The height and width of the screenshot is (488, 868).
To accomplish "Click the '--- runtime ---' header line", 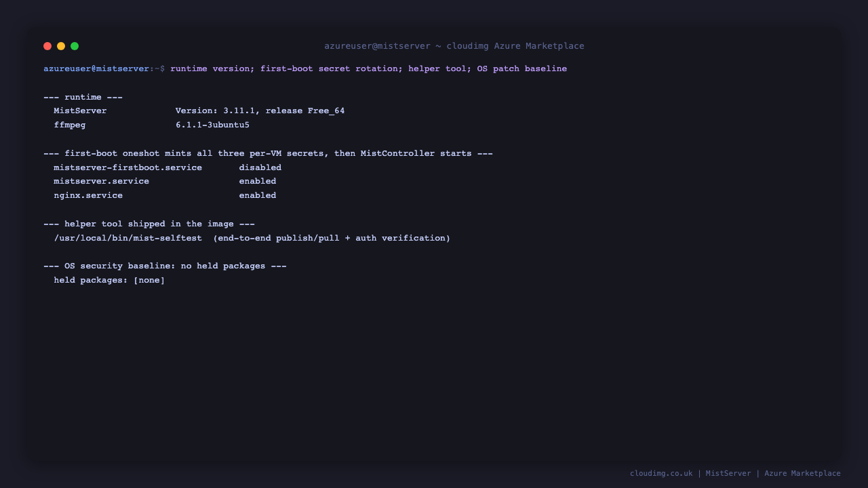I will click(83, 97).
